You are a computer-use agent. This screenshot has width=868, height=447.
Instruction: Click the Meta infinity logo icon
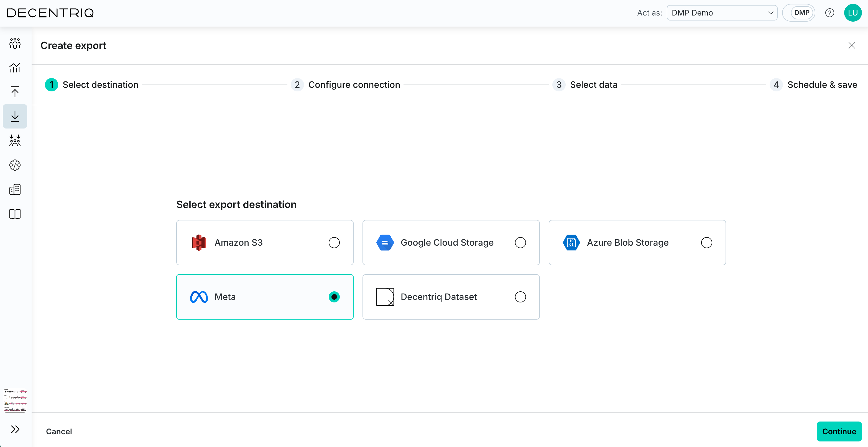tap(199, 297)
